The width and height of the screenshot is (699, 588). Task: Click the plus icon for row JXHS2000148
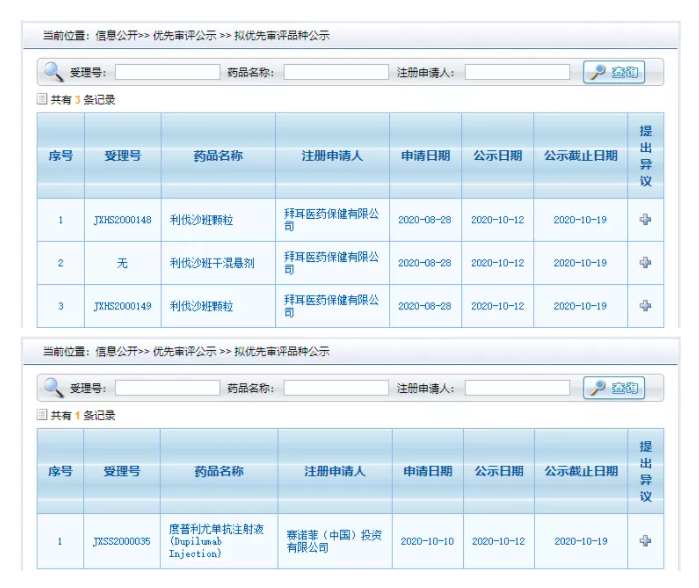[x=645, y=220]
